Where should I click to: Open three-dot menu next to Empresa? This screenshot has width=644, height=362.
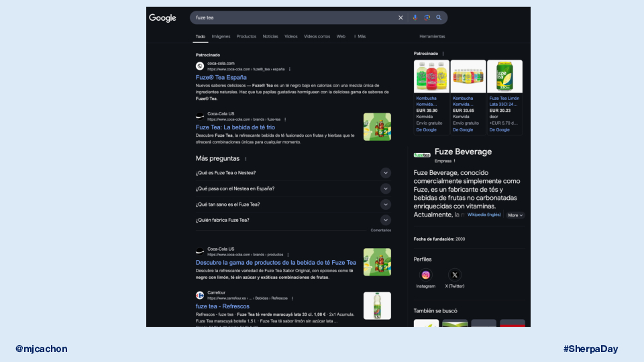(x=454, y=161)
